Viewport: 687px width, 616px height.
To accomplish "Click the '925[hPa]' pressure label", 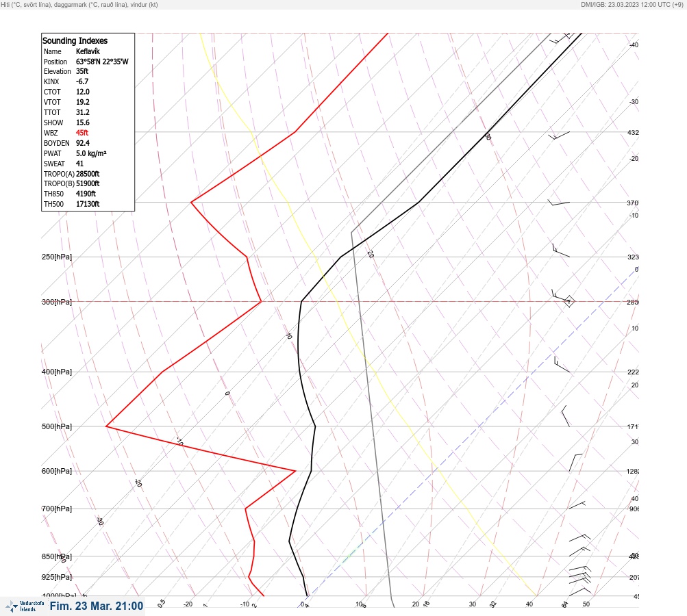I will 57,577.
